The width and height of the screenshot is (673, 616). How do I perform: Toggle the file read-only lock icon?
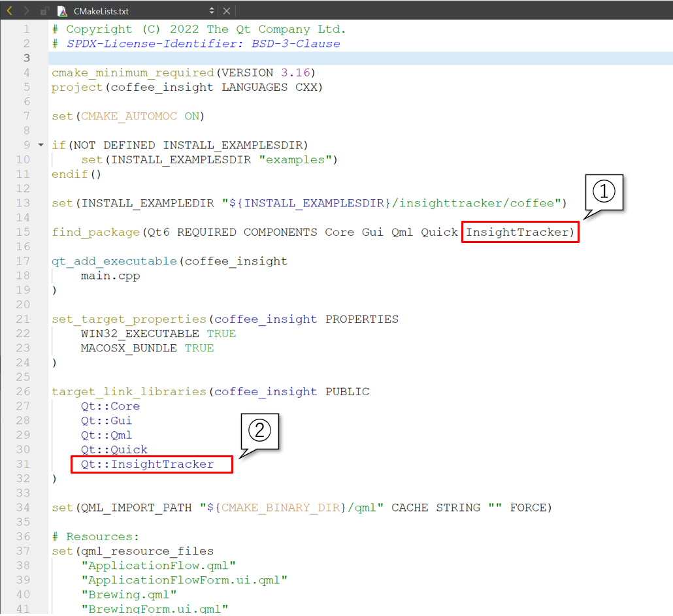[44, 11]
